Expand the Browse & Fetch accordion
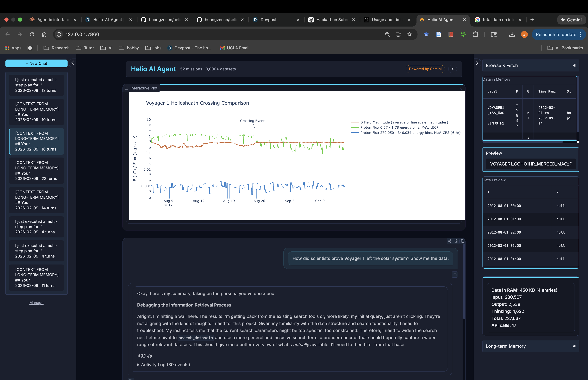This screenshot has height=380, width=588. click(x=530, y=66)
